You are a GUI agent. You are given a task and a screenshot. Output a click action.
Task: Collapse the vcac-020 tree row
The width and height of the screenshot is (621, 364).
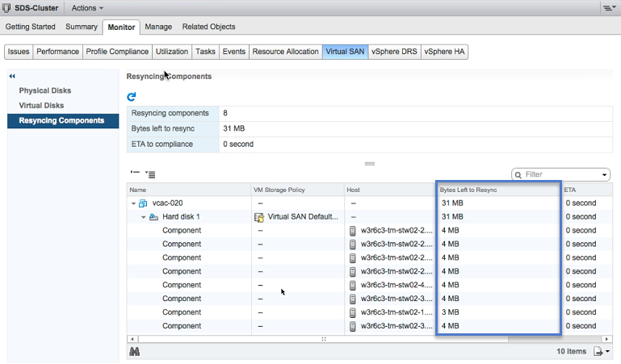pyautogui.click(x=133, y=203)
